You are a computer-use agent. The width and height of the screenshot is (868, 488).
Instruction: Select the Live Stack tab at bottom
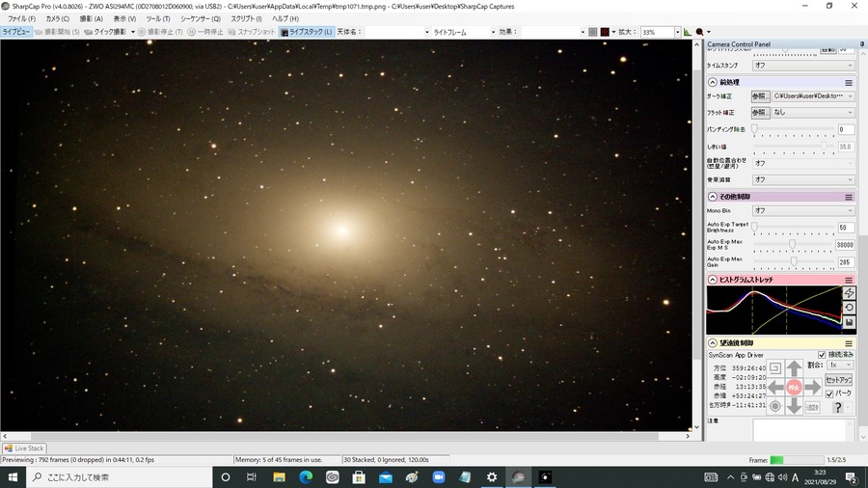click(24, 448)
